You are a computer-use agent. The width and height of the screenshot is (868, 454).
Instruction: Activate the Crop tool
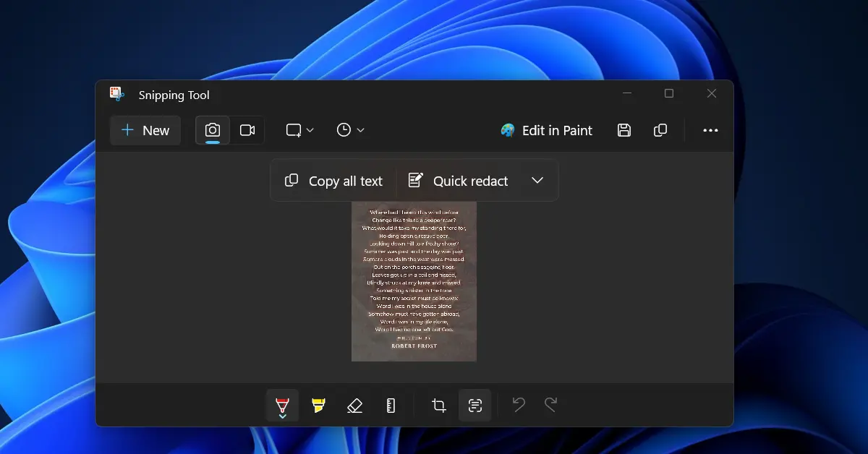pos(438,405)
